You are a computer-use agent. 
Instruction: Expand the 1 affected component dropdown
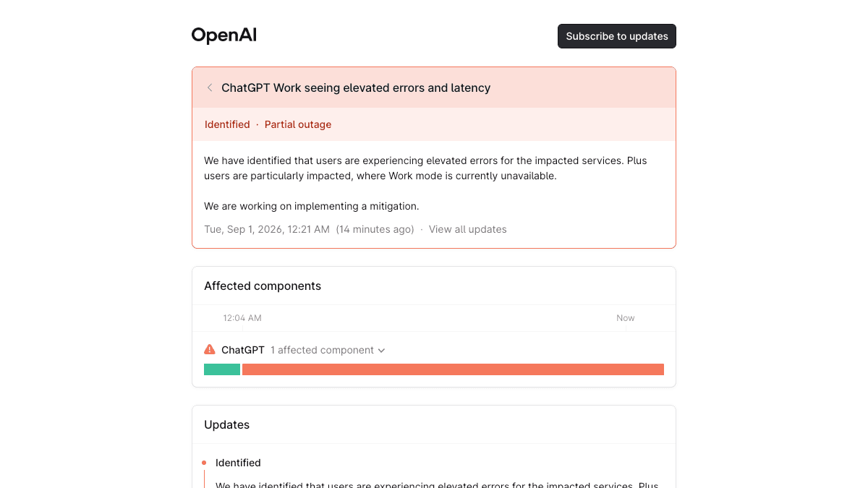(x=328, y=350)
